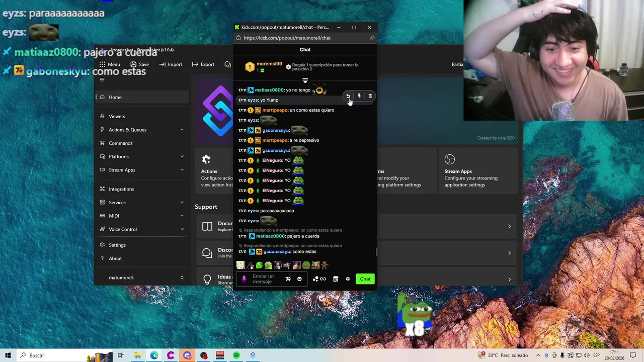This screenshot has width=644, height=362.
Task: Click username gaboneskyu in 'como estas' message
Action: (x=277, y=251)
